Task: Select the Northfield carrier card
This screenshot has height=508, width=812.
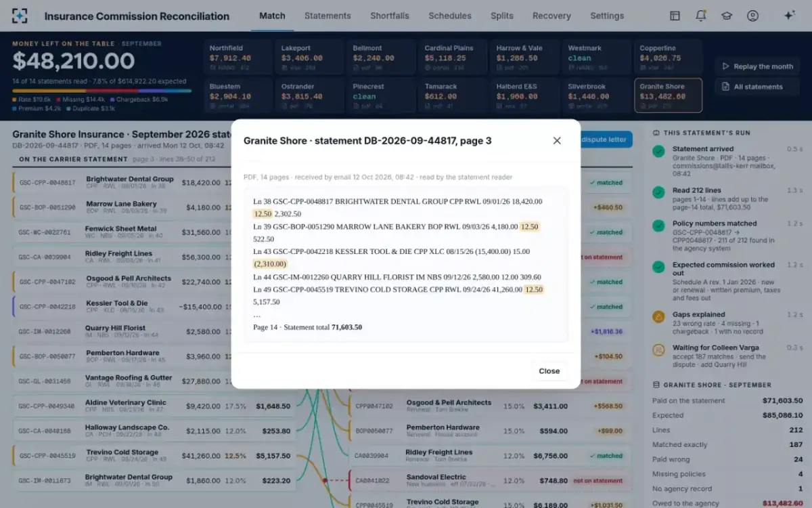Action: coord(238,57)
